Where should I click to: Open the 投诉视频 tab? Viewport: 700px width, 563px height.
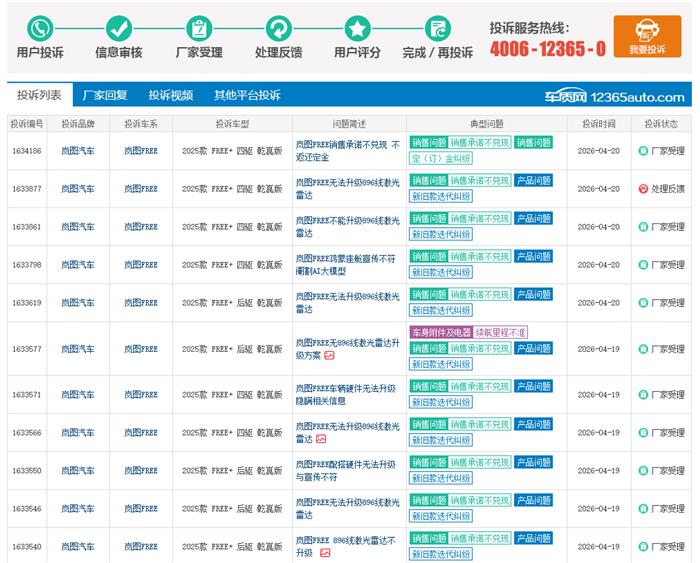coord(170,96)
